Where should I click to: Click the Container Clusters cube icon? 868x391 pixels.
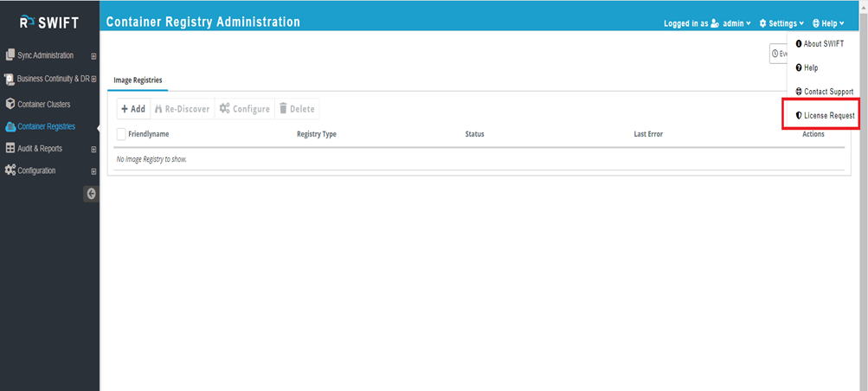tap(10, 104)
